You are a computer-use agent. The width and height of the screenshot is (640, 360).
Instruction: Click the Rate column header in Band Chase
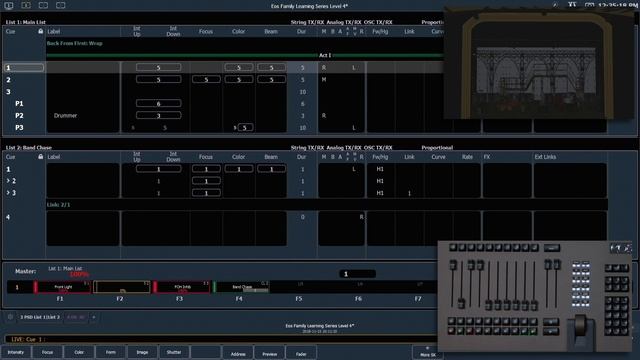tap(467, 157)
